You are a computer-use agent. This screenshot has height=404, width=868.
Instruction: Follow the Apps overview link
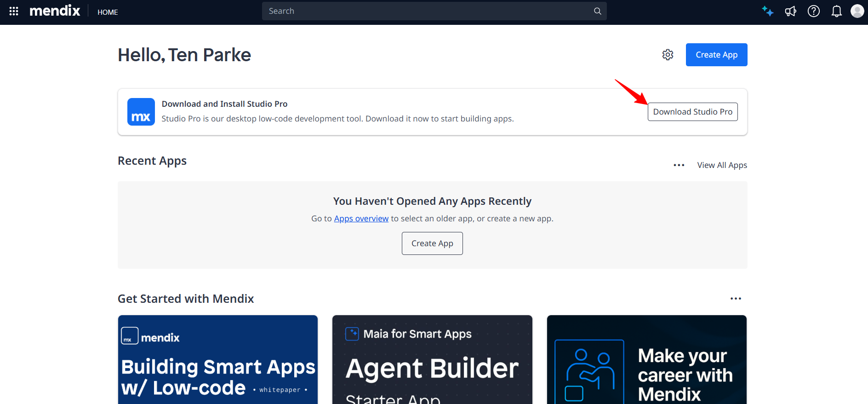361,219
